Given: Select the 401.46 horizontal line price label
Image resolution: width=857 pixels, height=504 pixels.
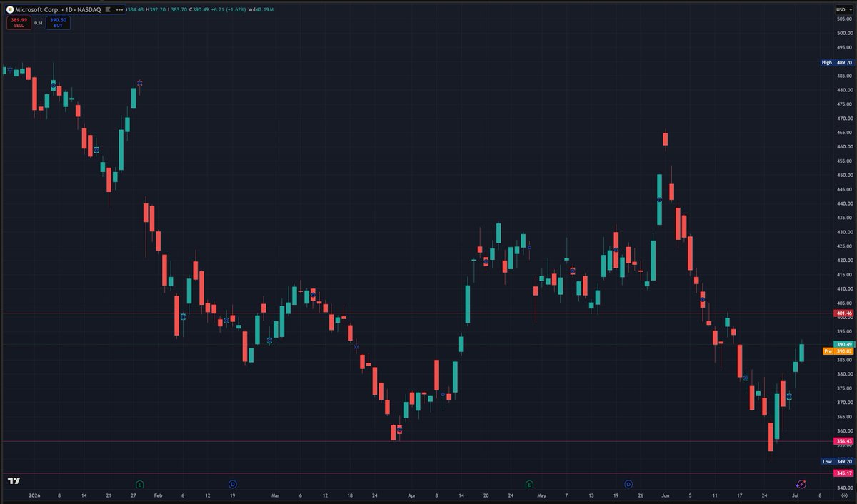Looking at the screenshot, I should pos(844,313).
